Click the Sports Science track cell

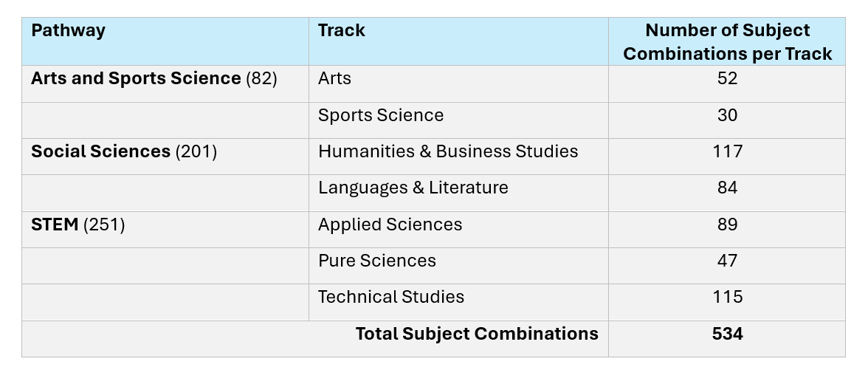[x=458, y=120]
